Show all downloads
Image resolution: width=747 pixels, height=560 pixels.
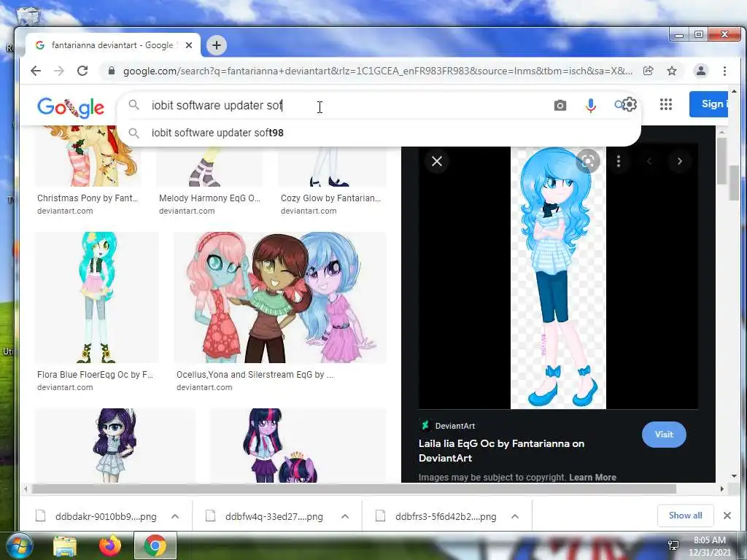coord(685,516)
